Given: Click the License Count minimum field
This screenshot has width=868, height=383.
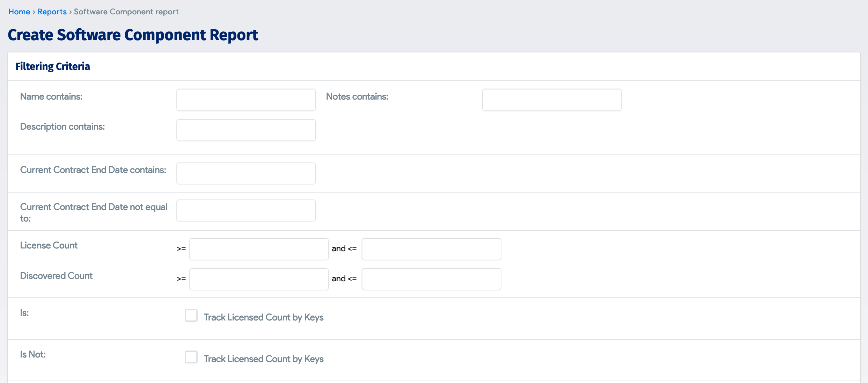Looking at the screenshot, I should click(x=259, y=249).
